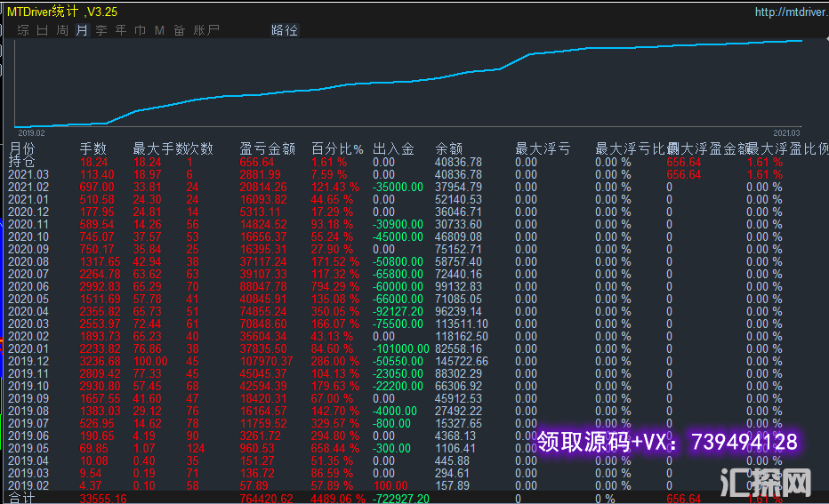Select the 2019.12 month row
The image size is (829, 504).
coord(28,361)
